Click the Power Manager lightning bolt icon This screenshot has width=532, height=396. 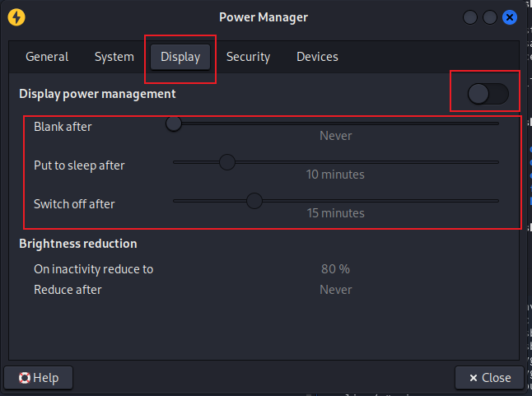tap(15, 16)
